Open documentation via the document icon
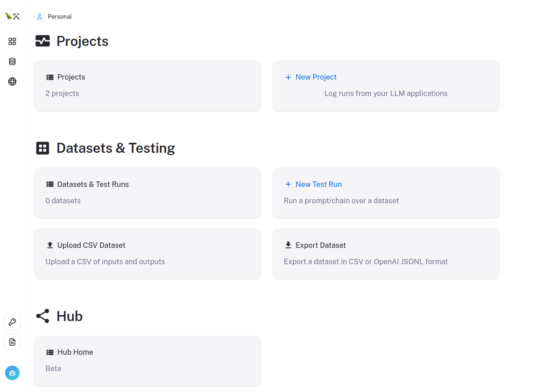552x392 pixels. tap(12, 342)
